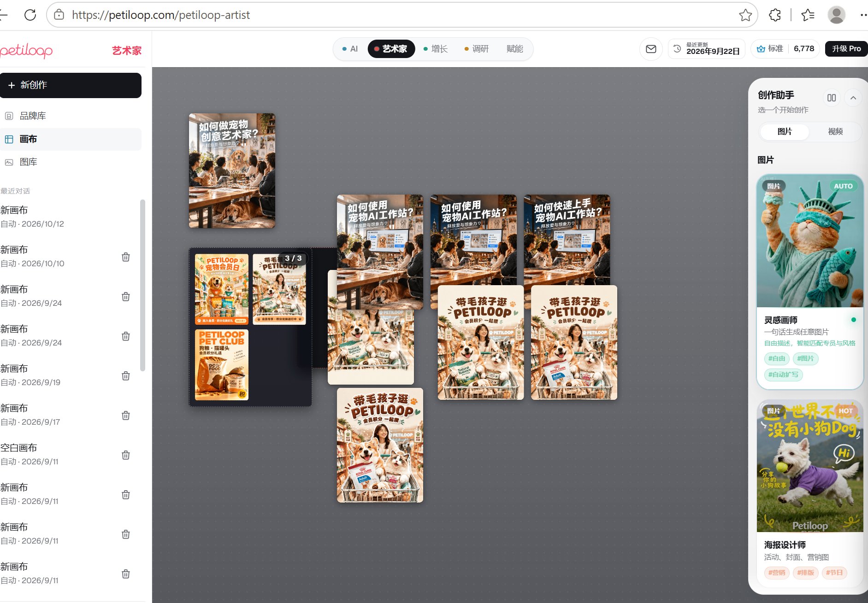
Task: Toggle the split layout icon in 创作助手
Action: tap(832, 98)
